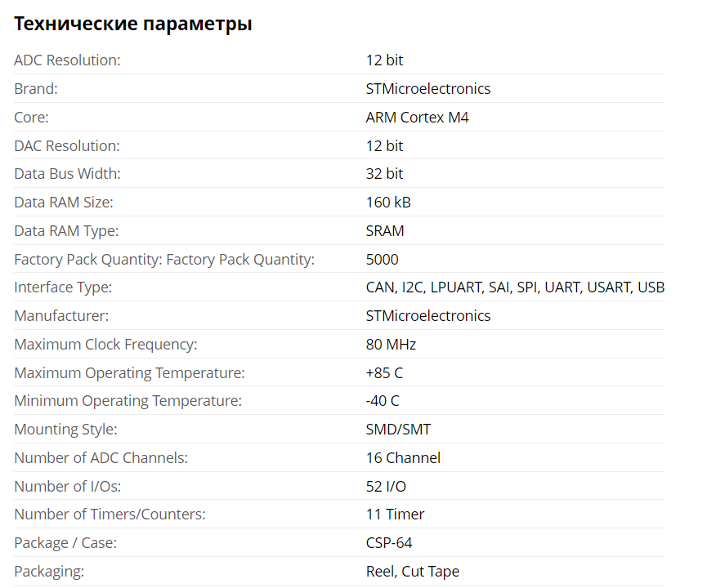Click the '-40 C' minimum temperature value
Screen dimensions: 716x588
point(383,401)
